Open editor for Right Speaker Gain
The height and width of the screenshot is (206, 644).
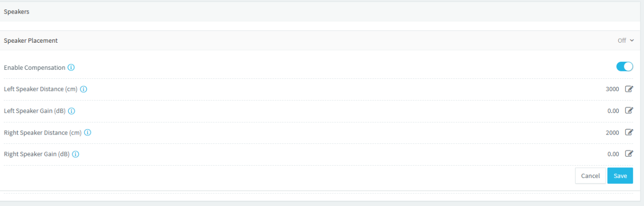coord(629,154)
